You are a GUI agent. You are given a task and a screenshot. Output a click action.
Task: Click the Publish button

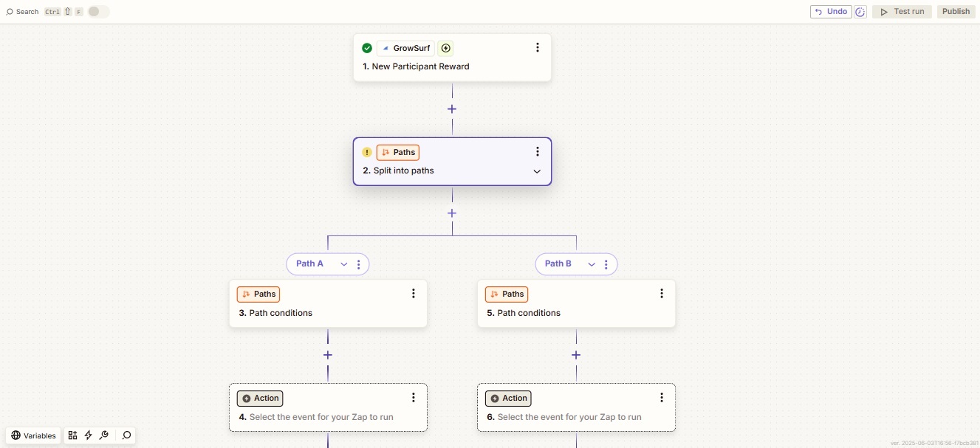tap(956, 12)
